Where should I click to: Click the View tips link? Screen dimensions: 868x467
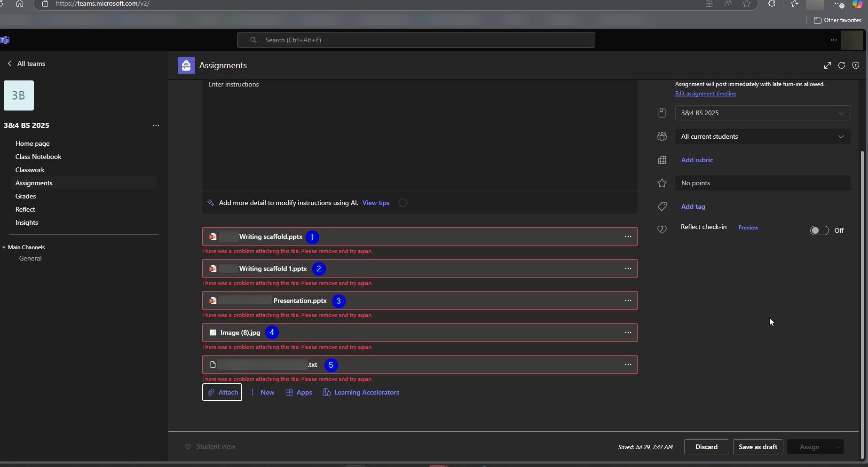click(376, 203)
